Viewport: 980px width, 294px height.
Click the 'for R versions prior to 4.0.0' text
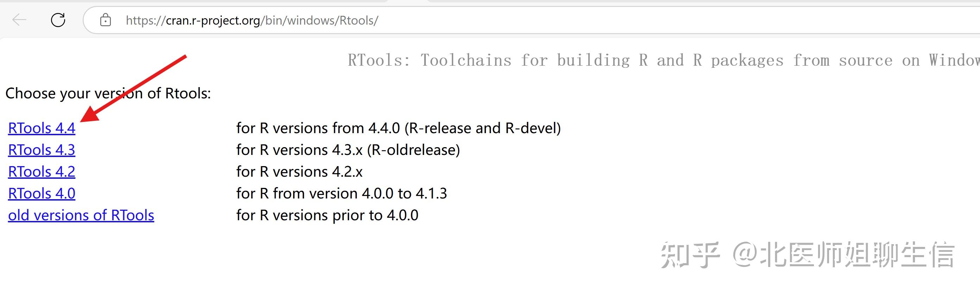[327, 215]
